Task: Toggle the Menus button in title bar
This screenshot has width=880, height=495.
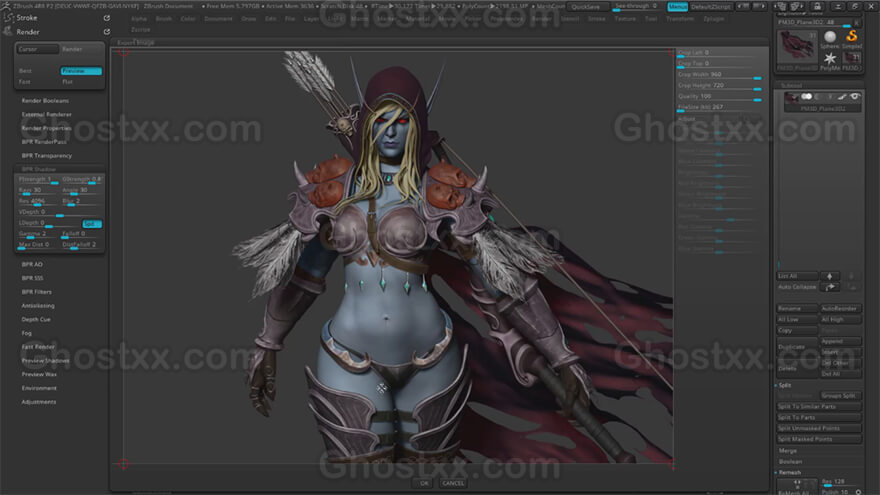Action: (677, 7)
